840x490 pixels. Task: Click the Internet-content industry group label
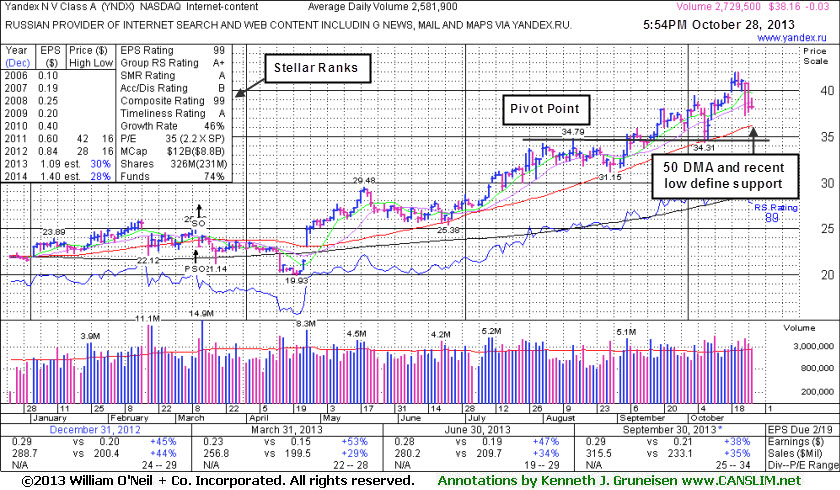coord(222,7)
